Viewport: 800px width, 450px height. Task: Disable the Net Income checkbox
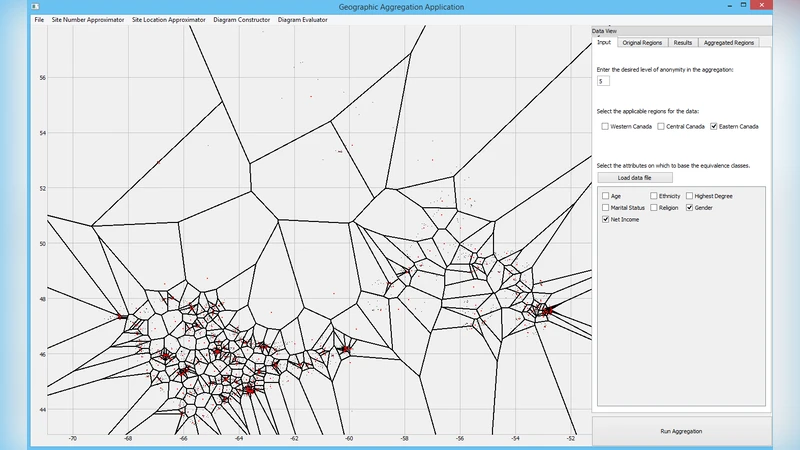[x=605, y=219]
